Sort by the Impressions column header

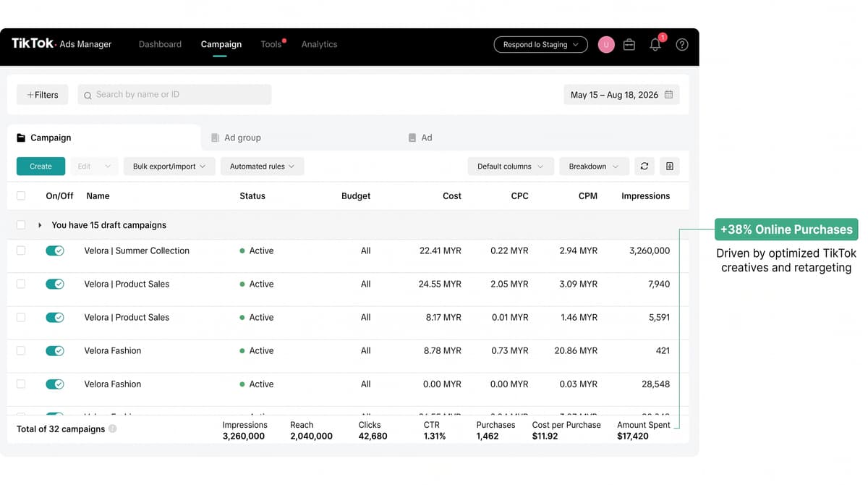(645, 196)
